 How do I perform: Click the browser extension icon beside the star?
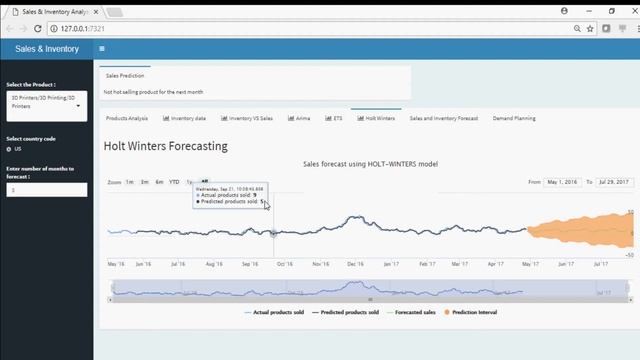pos(606,28)
